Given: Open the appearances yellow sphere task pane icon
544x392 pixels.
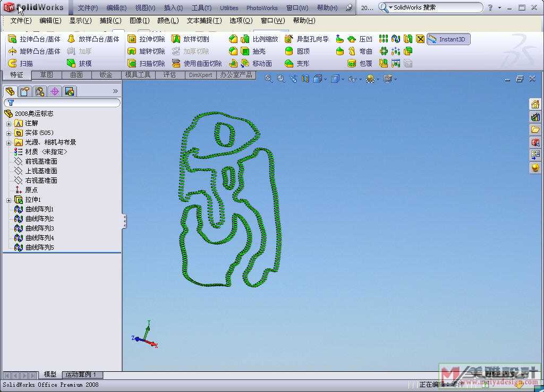Looking at the screenshot, I should tap(535, 167).
